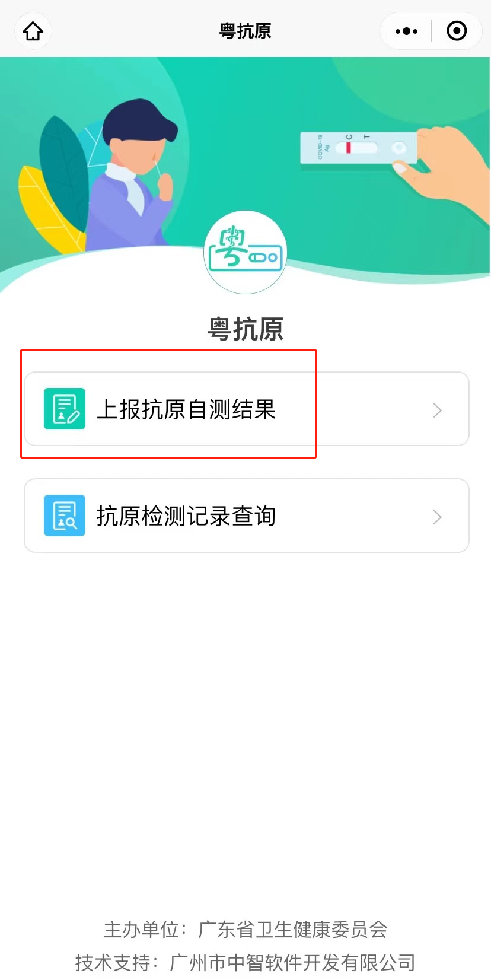Open 上报抗原自测结果 entry
The width and height of the screenshot is (491, 980).
click(x=247, y=409)
